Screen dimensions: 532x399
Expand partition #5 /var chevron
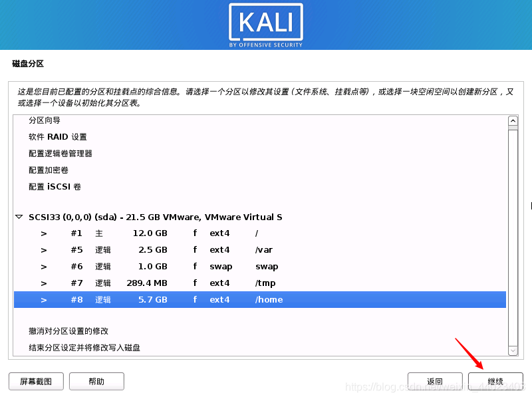pyautogui.click(x=43, y=249)
